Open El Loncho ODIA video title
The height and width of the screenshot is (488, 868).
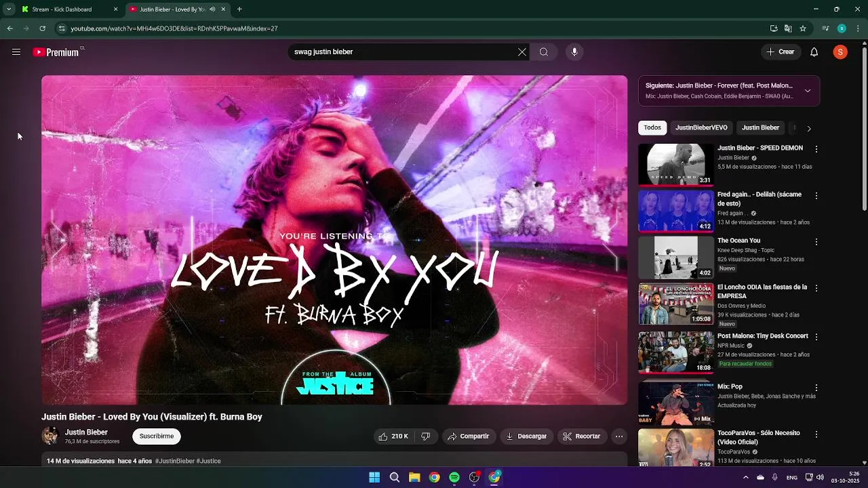point(762,291)
